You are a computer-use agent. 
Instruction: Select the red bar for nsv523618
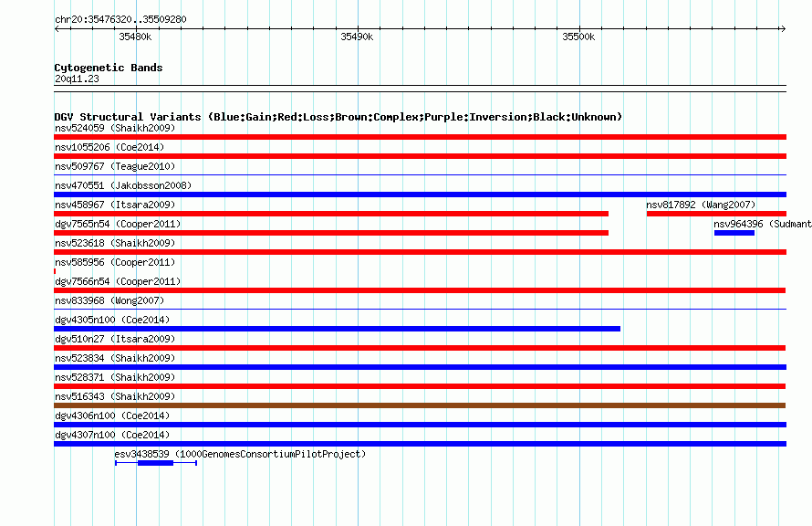click(x=420, y=252)
